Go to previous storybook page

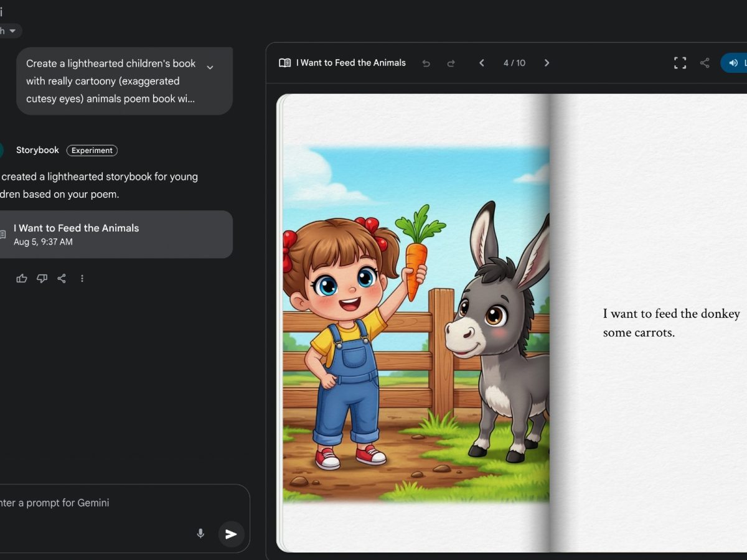pyautogui.click(x=481, y=63)
